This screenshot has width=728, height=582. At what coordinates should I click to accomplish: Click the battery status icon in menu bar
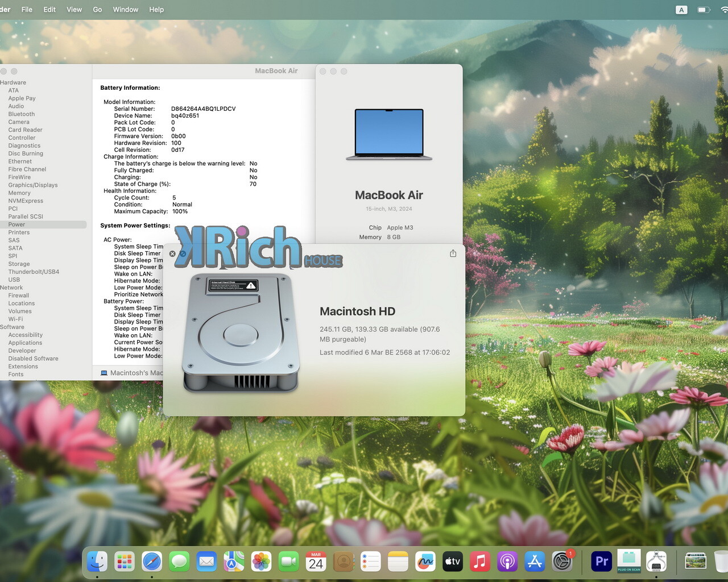coord(704,10)
